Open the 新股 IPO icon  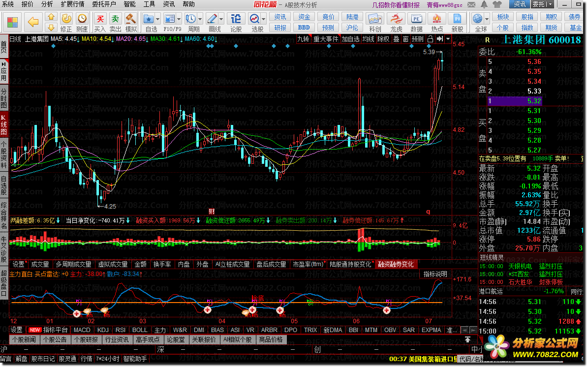(457, 19)
